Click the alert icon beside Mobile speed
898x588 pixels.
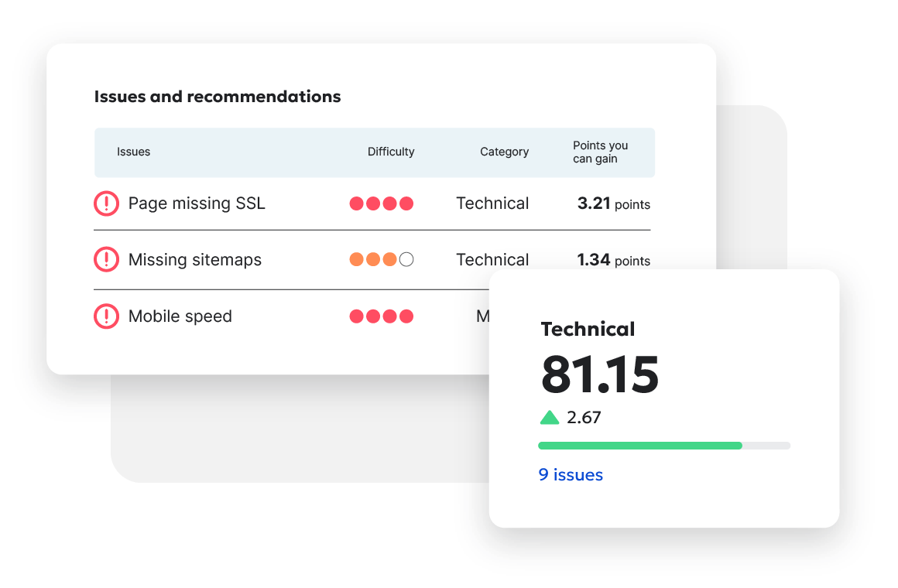pyautogui.click(x=107, y=316)
